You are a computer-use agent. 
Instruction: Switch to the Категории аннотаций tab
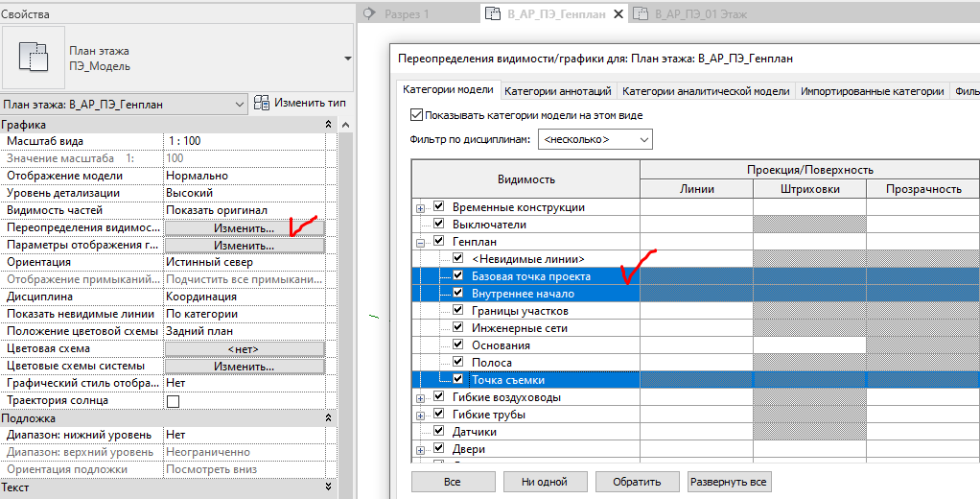coord(558,91)
